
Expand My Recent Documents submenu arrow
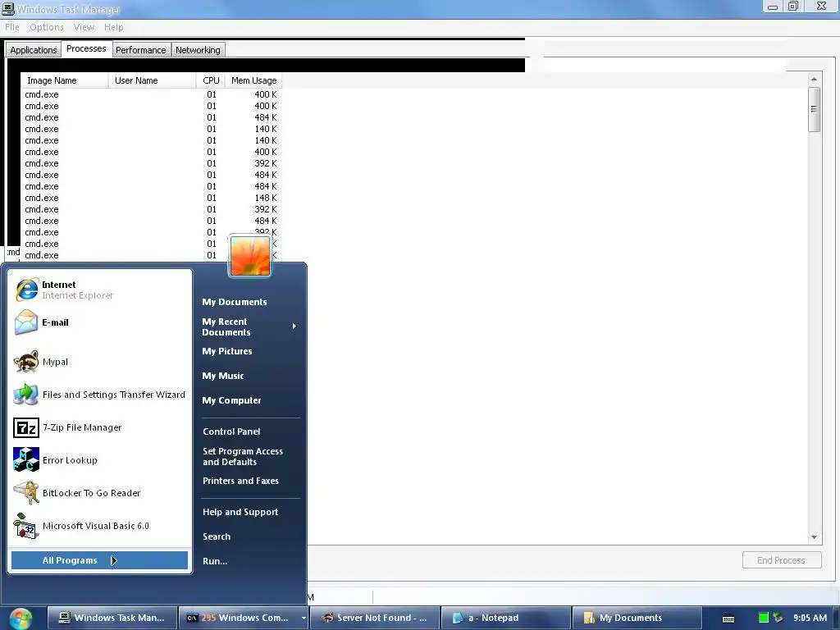(x=294, y=326)
